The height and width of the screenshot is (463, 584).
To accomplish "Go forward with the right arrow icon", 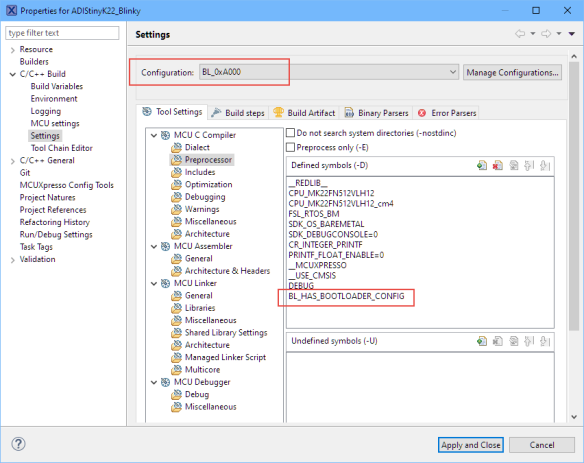I will [x=546, y=34].
